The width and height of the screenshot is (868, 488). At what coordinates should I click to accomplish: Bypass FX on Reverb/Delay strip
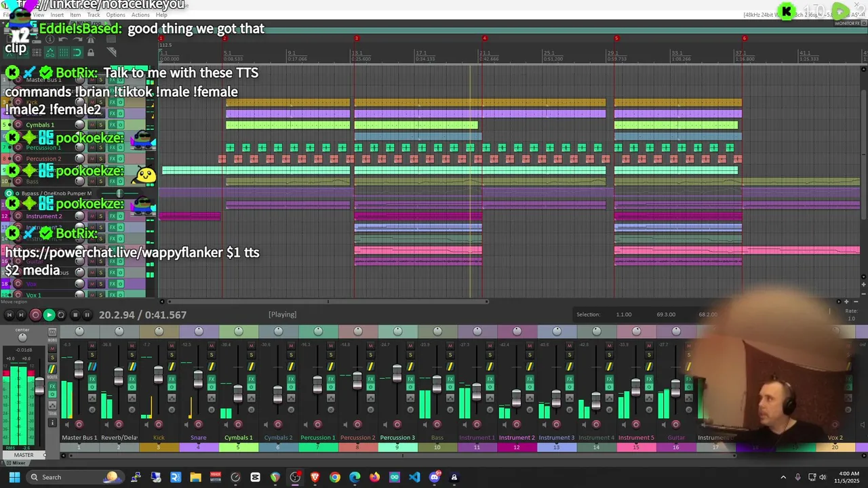(x=132, y=387)
